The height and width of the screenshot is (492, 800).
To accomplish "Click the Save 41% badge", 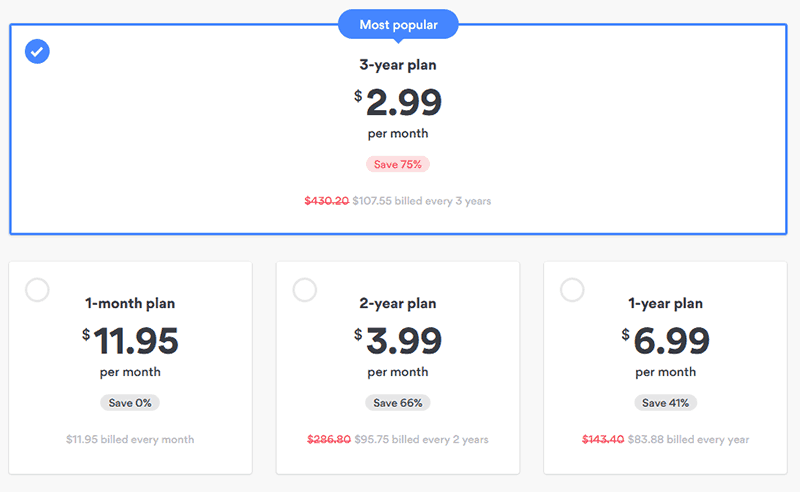I will pos(666,403).
